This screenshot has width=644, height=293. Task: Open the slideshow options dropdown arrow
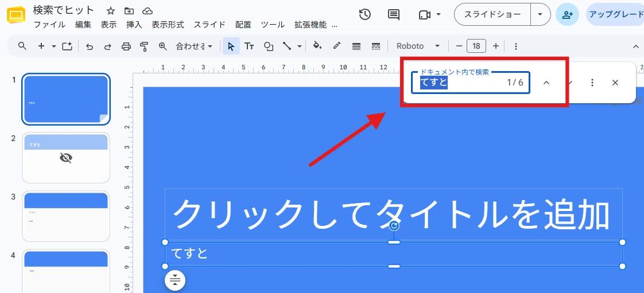coord(540,14)
